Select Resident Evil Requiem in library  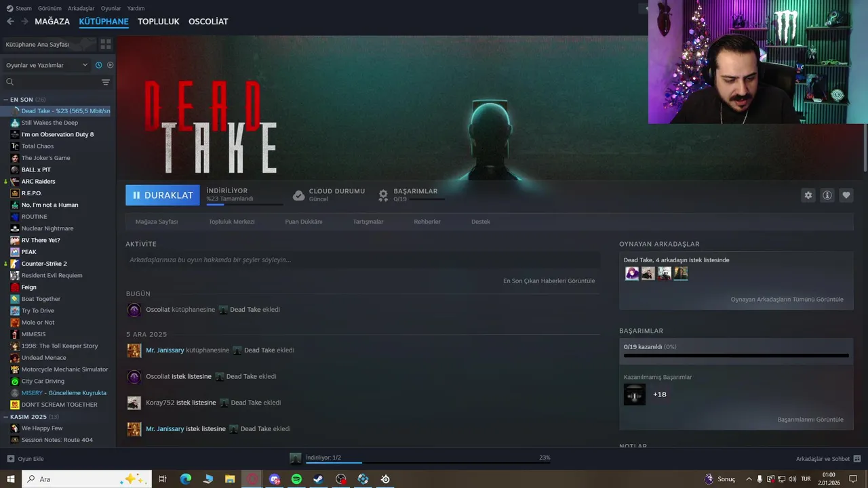pyautogui.click(x=52, y=275)
